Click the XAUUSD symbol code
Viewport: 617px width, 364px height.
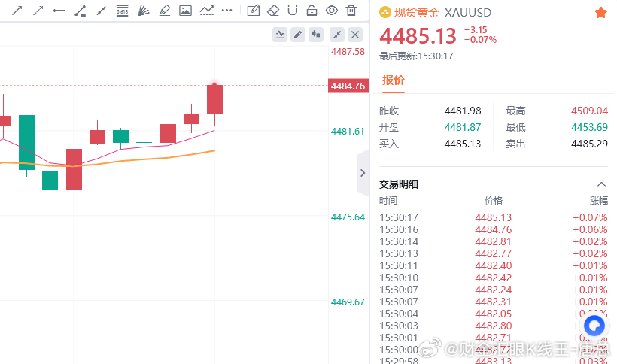coord(468,13)
